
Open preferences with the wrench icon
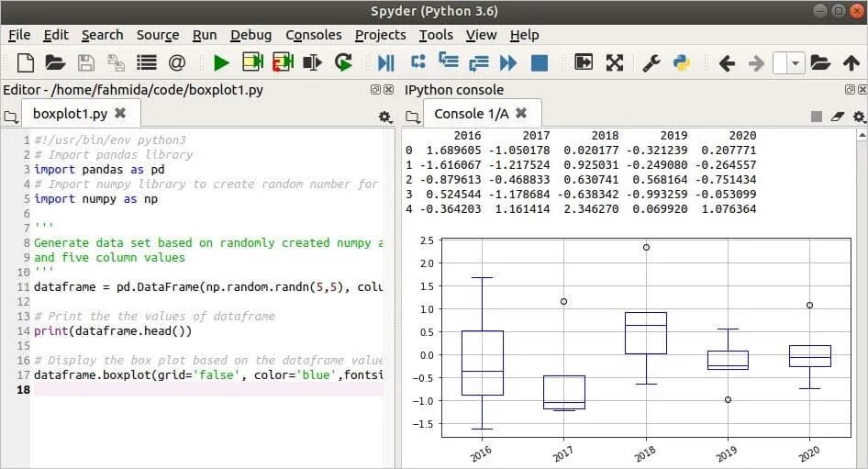tap(651, 62)
